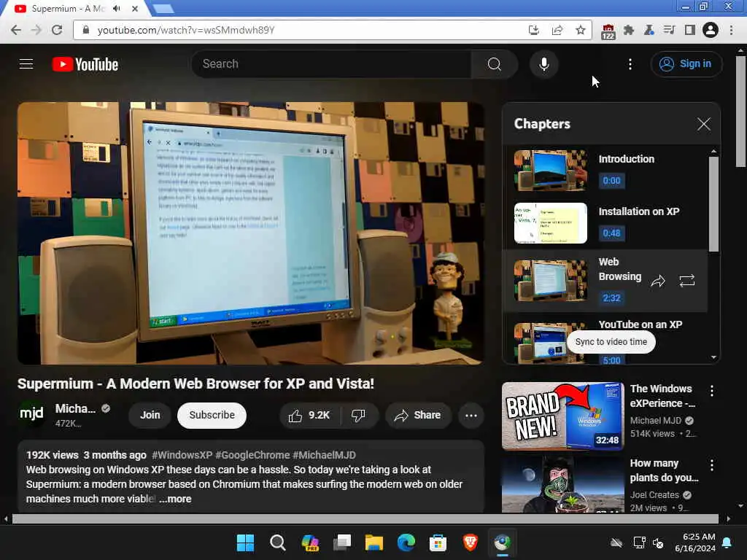Open a new browser tab
Image resolution: width=747 pixels, height=560 pixels.
pyautogui.click(x=163, y=9)
